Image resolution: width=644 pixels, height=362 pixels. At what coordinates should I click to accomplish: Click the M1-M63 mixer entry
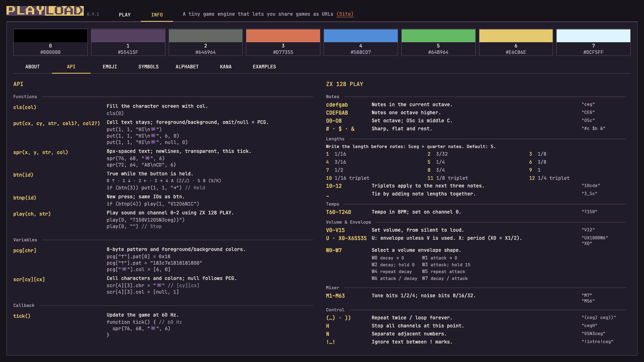tap(335, 296)
